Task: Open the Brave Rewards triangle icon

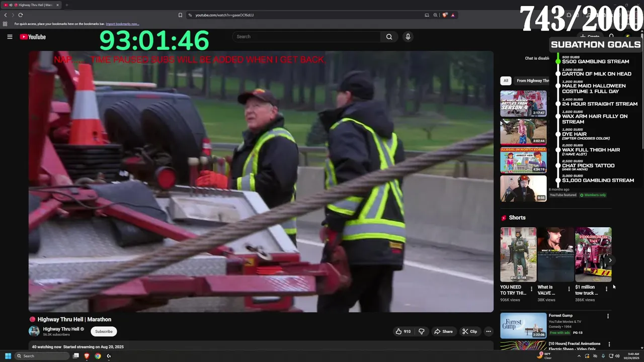Action: (453, 15)
